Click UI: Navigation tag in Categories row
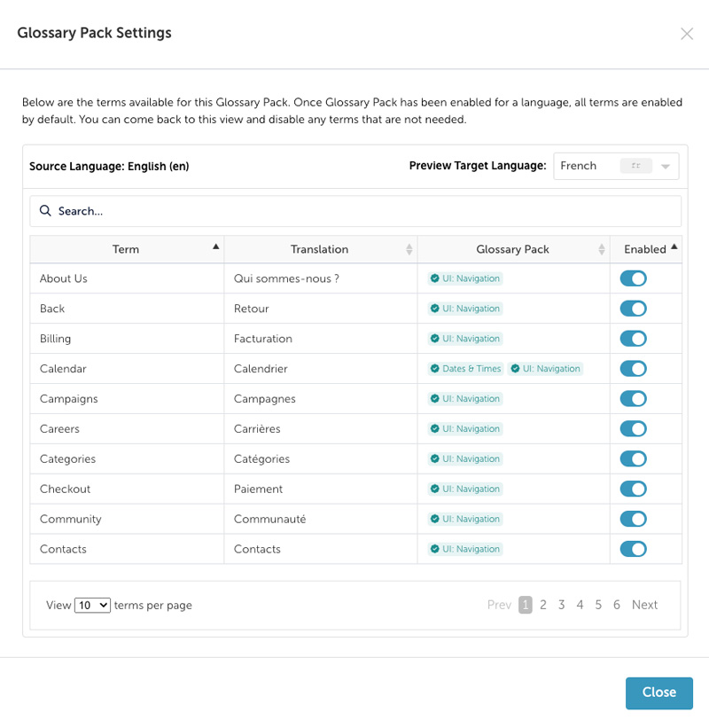The image size is (709, 728). pyautogui.click(x=465, y=458)
